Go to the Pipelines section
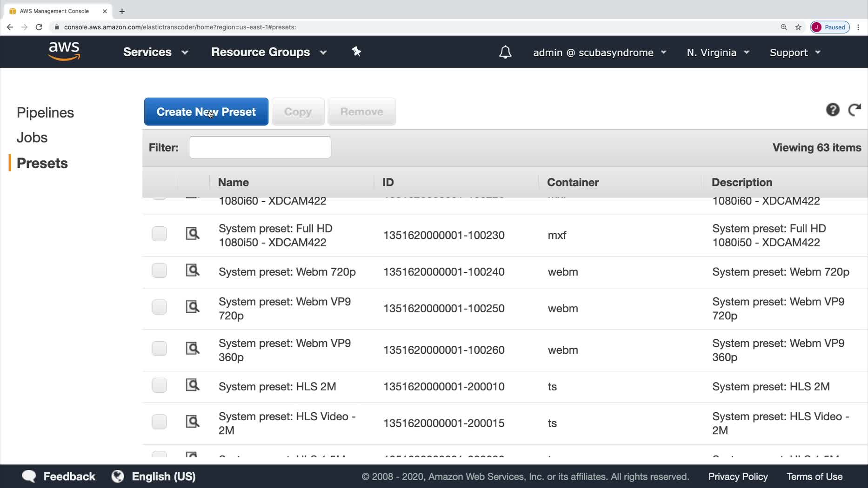 [x=45, y=112]
